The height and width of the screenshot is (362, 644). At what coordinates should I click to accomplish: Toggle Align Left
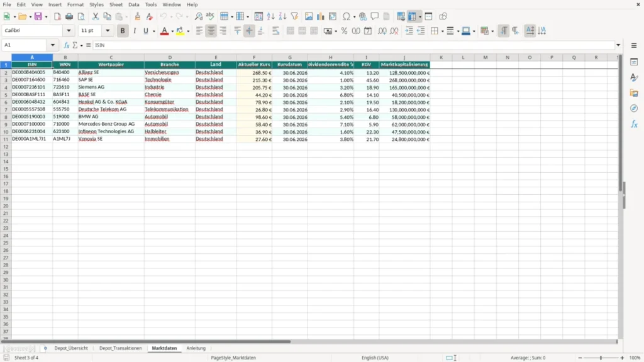point(199,31)
